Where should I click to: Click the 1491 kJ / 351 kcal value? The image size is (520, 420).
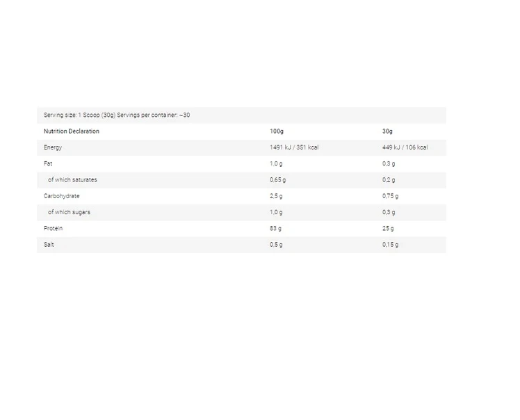(294, 147)
